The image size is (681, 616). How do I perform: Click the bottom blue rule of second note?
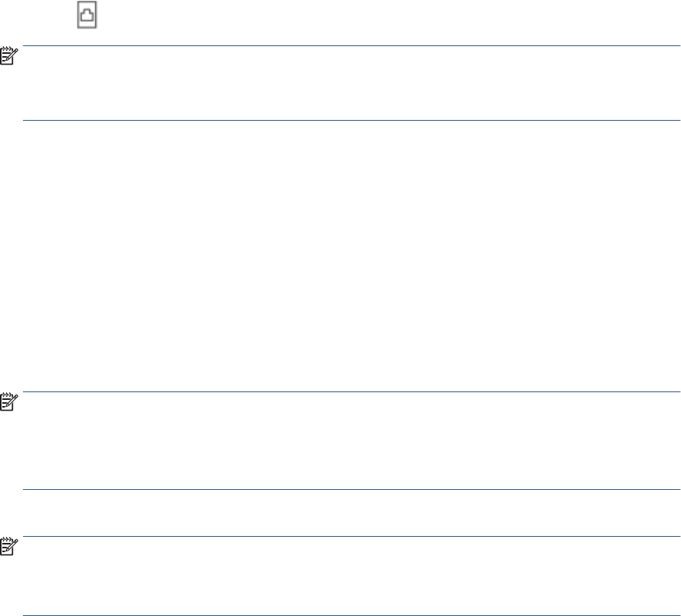[x=351, y=490]
